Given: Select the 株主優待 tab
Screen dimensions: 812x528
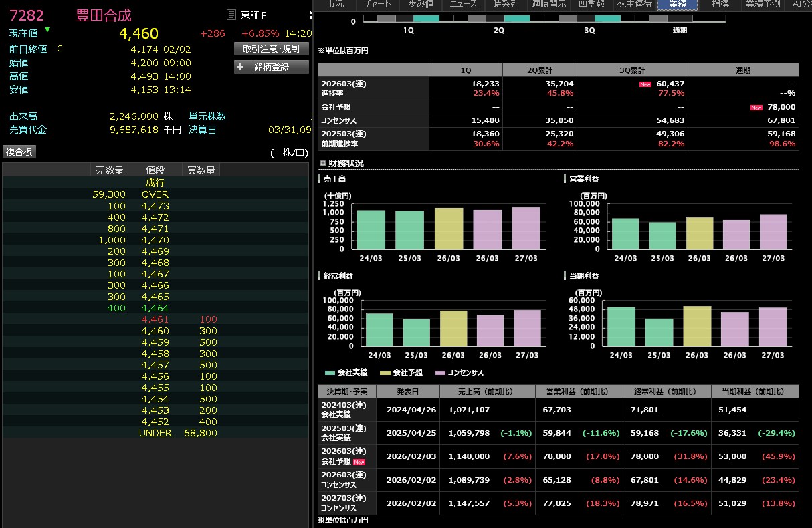Looking at the screenshot, I should pos(632,4).
